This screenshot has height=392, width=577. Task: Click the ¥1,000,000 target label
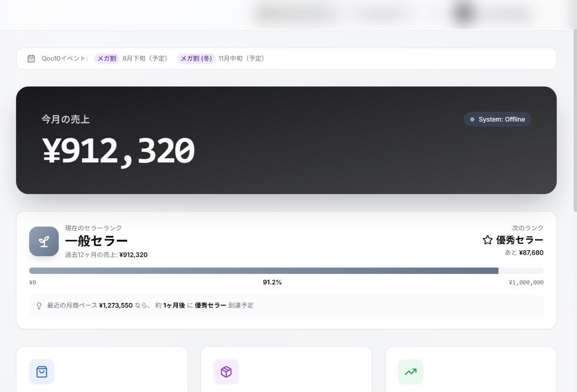pyautogui.click(x=526, y=282)
